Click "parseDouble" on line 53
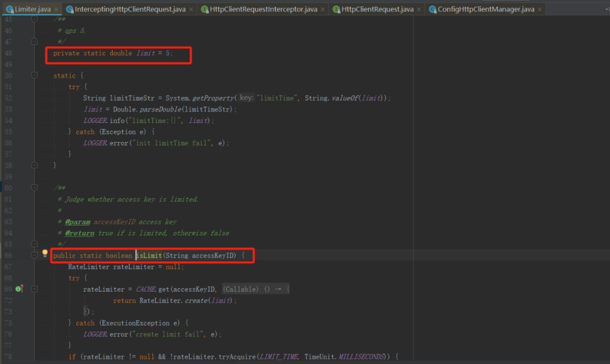Image resolution: width=610 pixels, height=364 pixels. (x=160, y=109)
